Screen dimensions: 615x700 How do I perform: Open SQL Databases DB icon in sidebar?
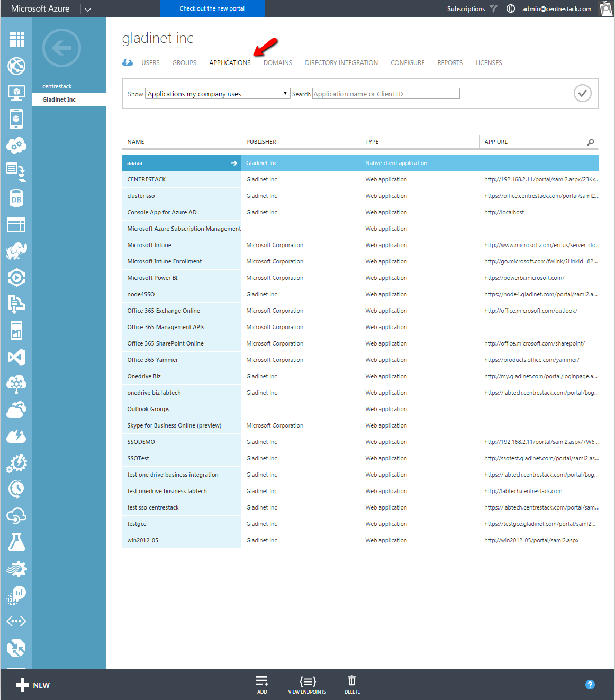click(x=16, y=198)
